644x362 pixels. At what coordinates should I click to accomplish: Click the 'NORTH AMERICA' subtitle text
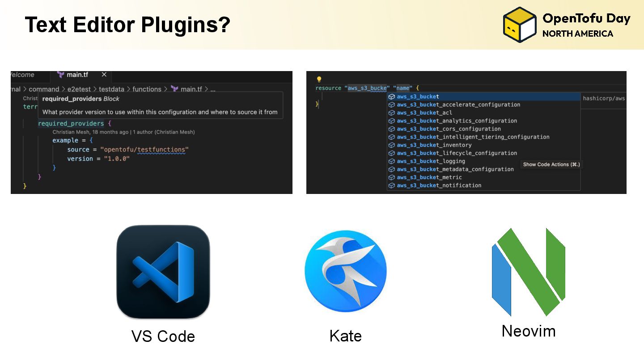click(577, 34)
